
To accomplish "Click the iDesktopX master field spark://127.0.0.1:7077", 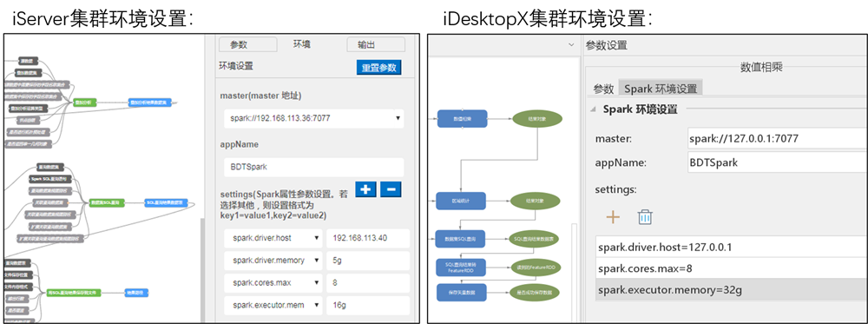I will coord(777,138).
